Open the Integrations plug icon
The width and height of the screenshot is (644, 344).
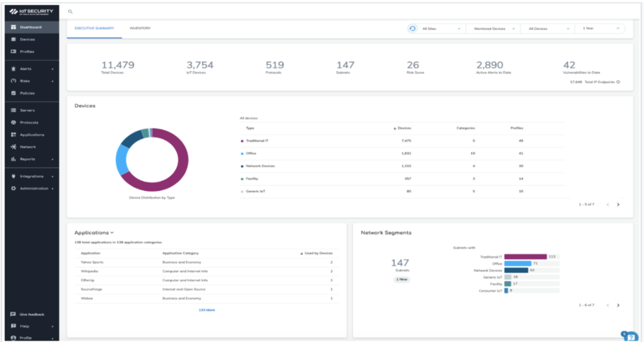[x=13, y=176]
